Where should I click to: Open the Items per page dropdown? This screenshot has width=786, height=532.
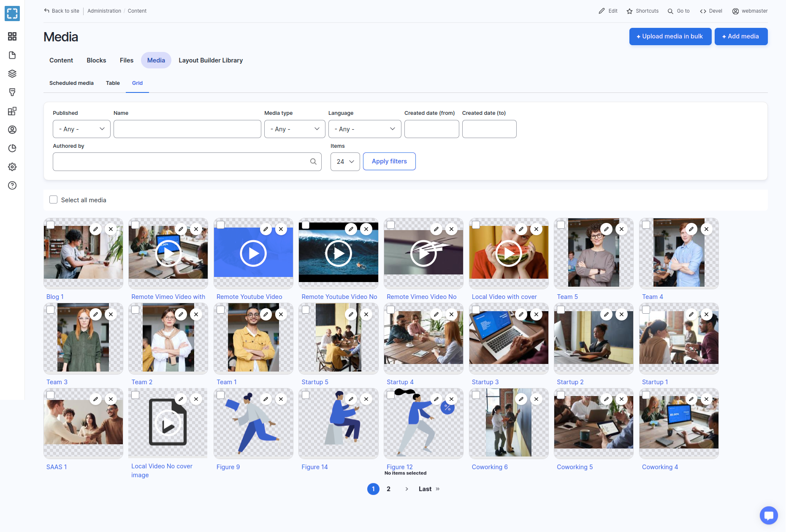tap(345, 162)
